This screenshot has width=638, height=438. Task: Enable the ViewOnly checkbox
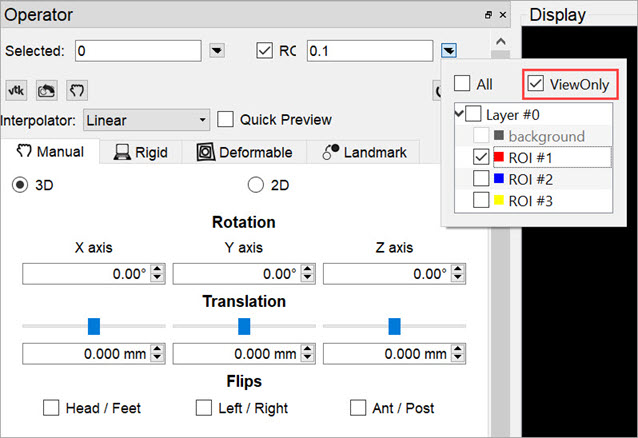[536, 85]
